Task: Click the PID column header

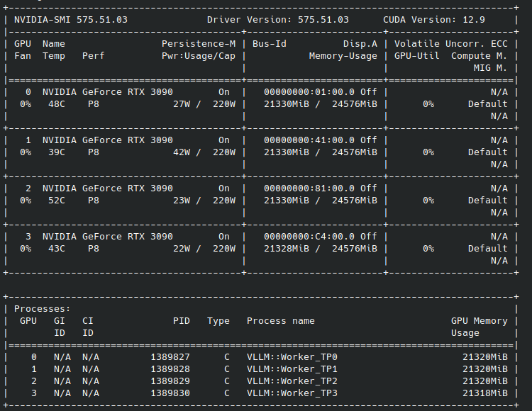Action: point(182,321)
